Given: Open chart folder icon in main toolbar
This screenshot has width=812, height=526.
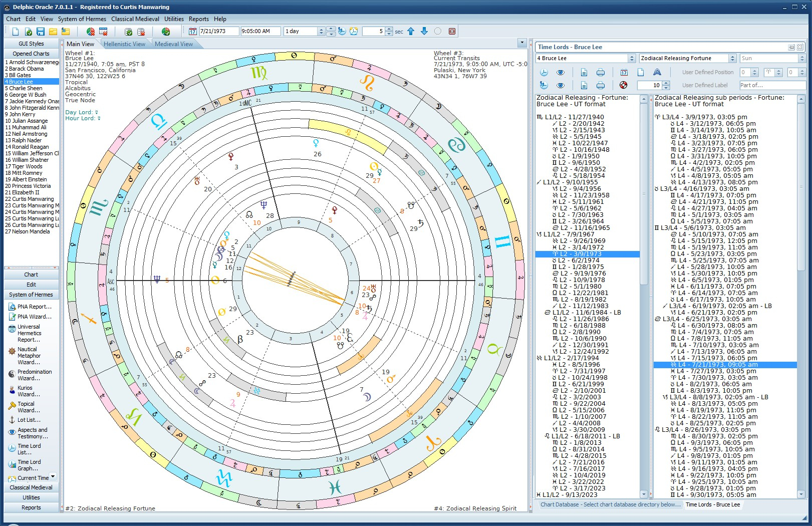Looking at the screenshot, I should [53, 32].
